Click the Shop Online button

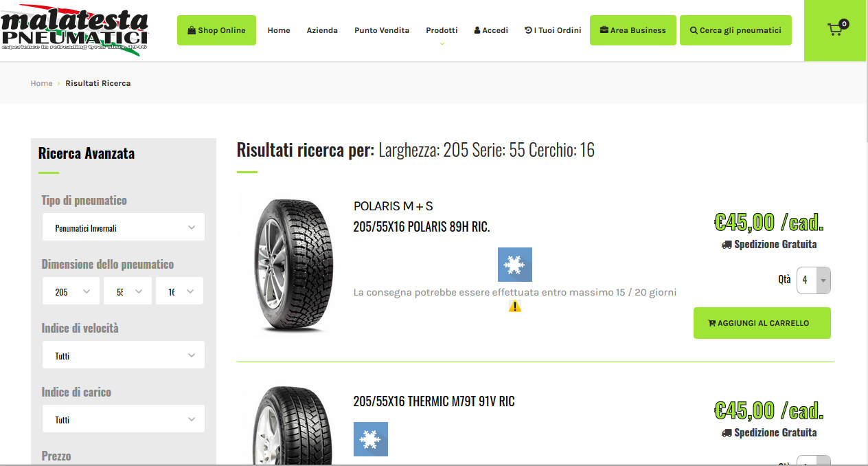coord(216,30)
